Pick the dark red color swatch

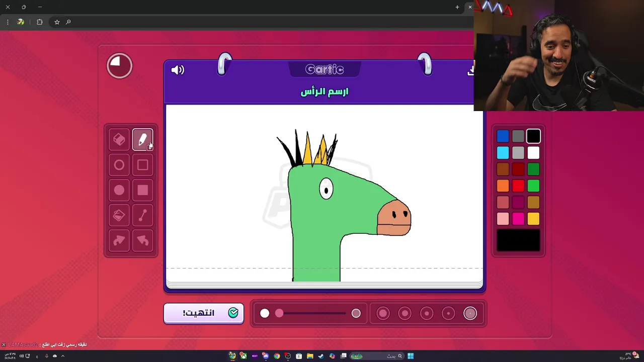[518, 169]
